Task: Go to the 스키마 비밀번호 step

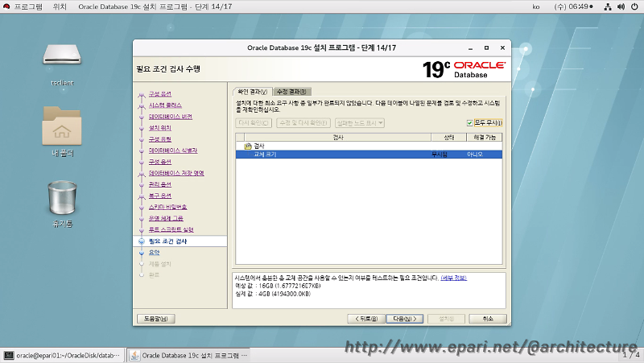Action: point(167,207)
